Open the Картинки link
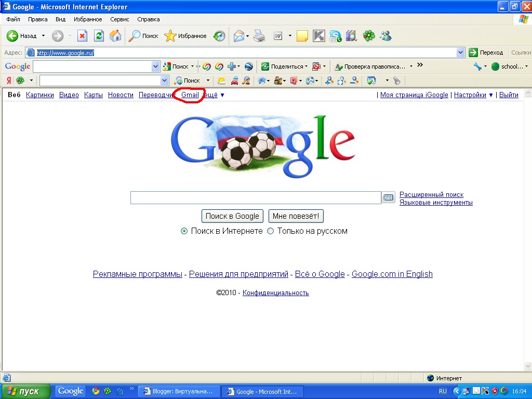532x399 pixels. [39, 95]
